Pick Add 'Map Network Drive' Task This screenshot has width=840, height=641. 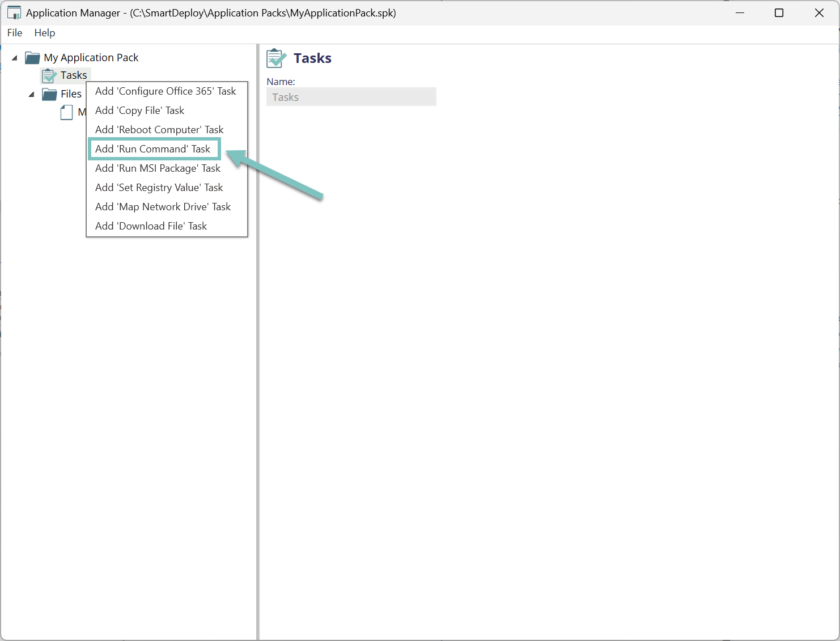coord(163,207)
